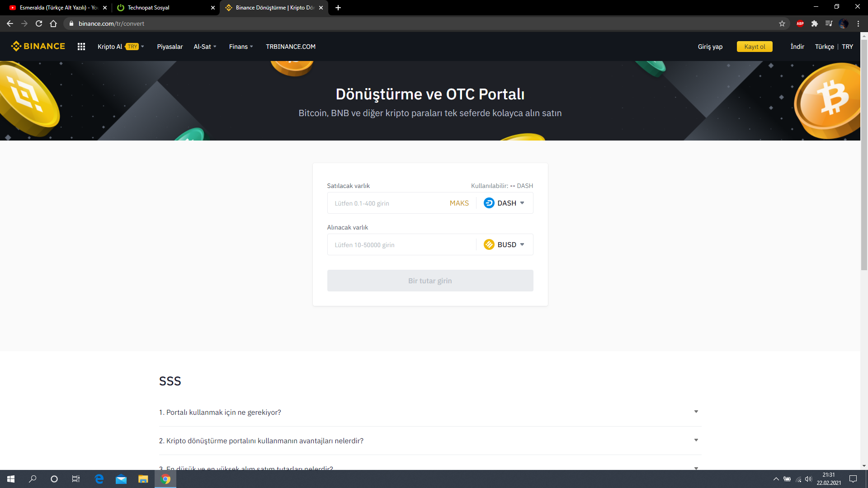Open Windows notification center icon
Image resolution: width=868 pixels, height=488 pixels.
coord(853,479)
